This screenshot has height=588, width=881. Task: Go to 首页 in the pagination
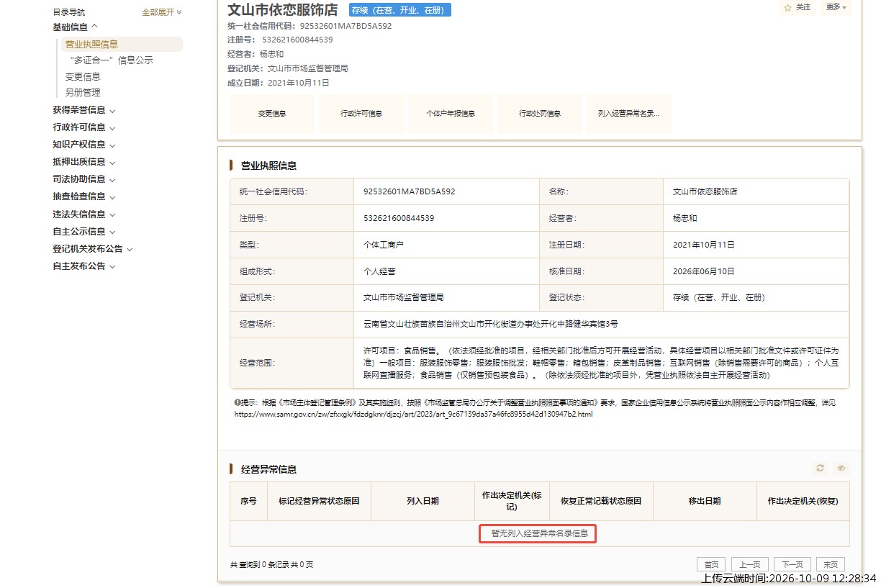711,564
